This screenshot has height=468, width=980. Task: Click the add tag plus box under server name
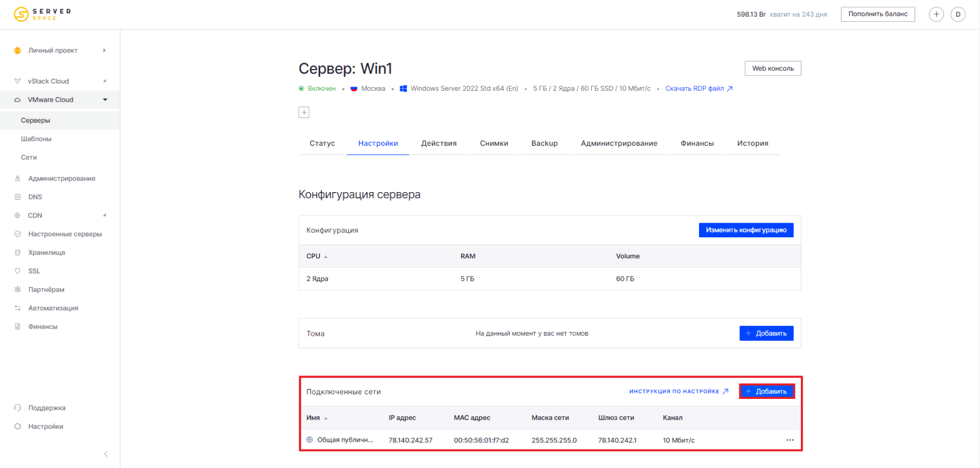click(304, 112)
